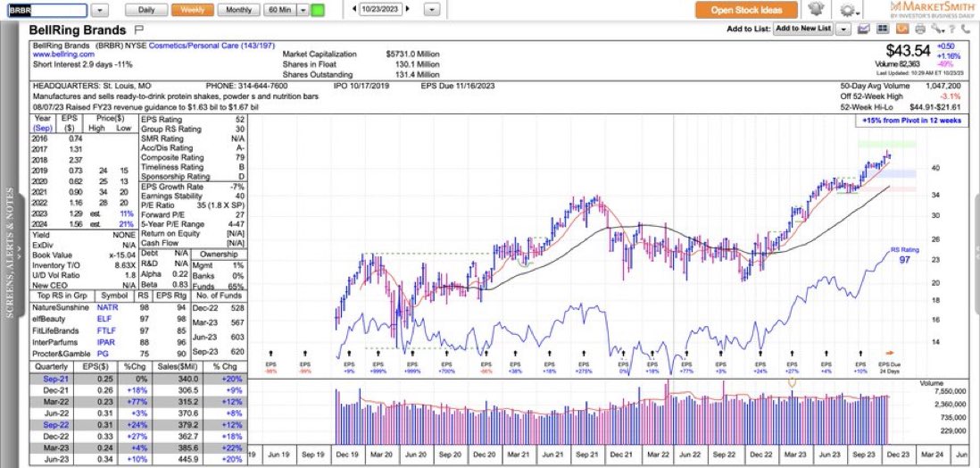980x468 pixels.
Task: Click the $43.54 price
Action: pyautogui.click(x=908, y=51)
